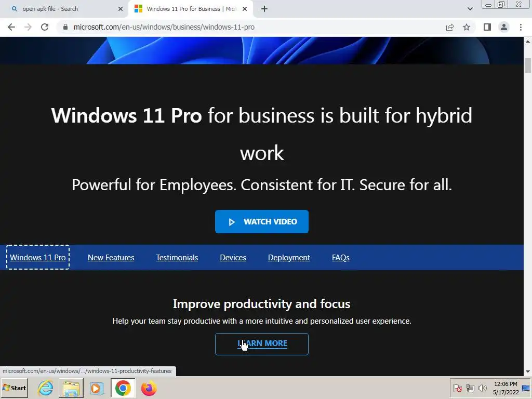Click the show desktop tray icon
Image resolution: width=532 pixels, height=399 pixels.
click(526, 388)
